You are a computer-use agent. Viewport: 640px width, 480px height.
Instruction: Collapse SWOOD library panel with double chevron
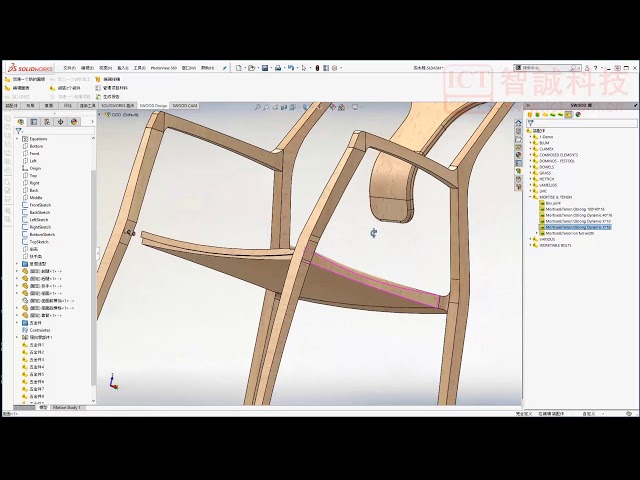(x=527, y=105)
